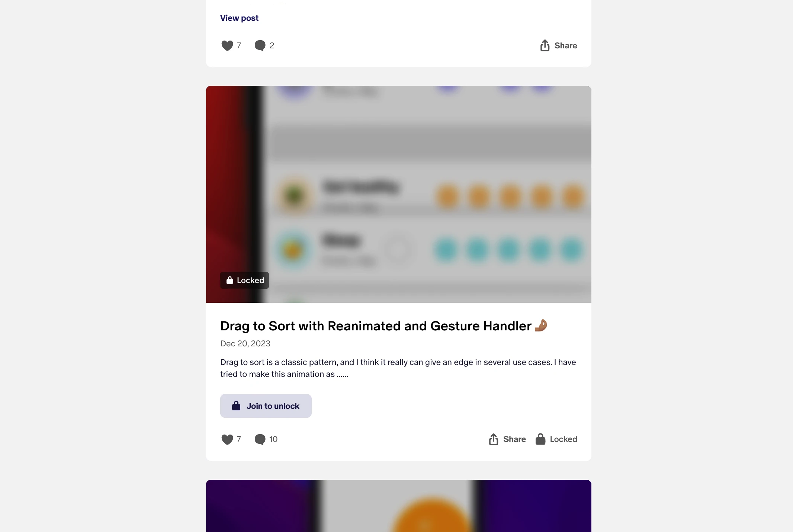This screenshot has height=532, width=793.
Task: Open comments on the top post
Action: [x=260, y=45]
